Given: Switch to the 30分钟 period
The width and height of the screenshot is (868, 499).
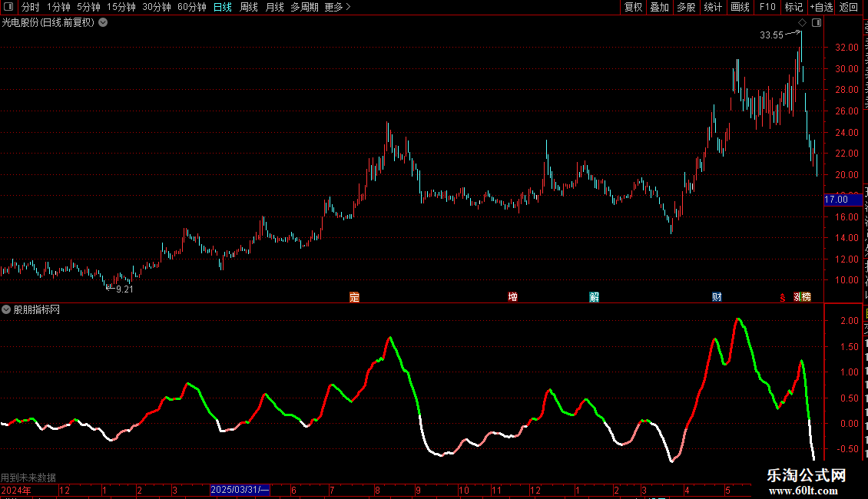Looking at the screenshot, I should [x=156, y=7].
